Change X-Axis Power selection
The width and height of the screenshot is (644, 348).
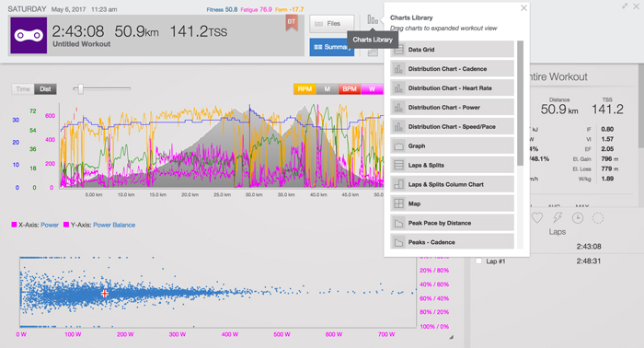[50, 225]
